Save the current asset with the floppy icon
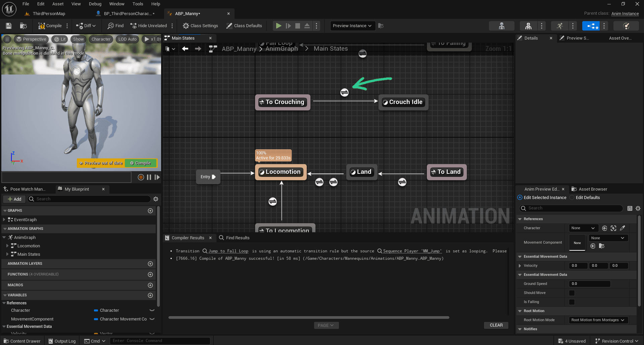This screenshot has width=644, height=345. (9, 26)
